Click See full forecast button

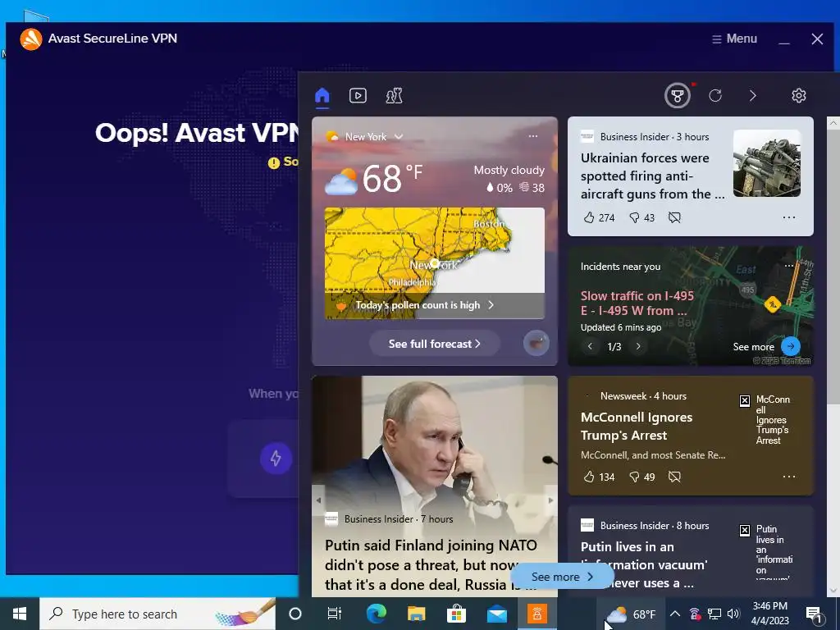coord(435,344)
